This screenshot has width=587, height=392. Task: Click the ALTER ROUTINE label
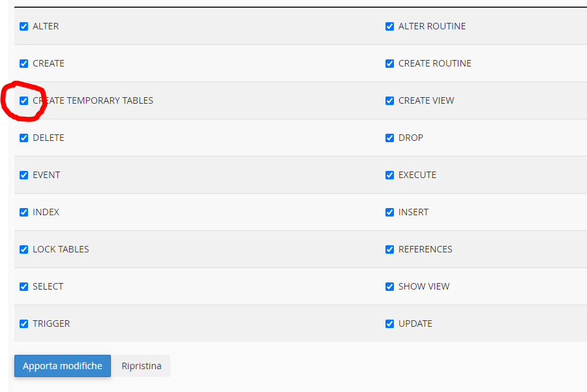point(432,26)
